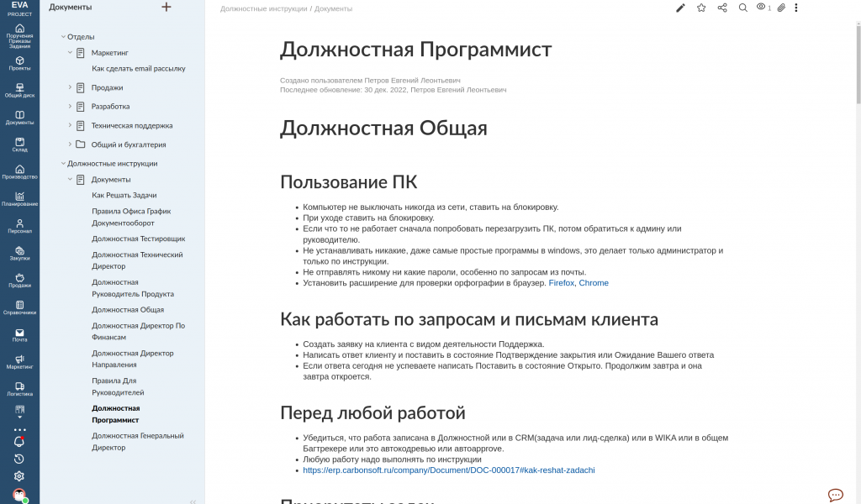Open the document options kebab menu
This screenshot has height=504, width=861.
tap(796, 8)
